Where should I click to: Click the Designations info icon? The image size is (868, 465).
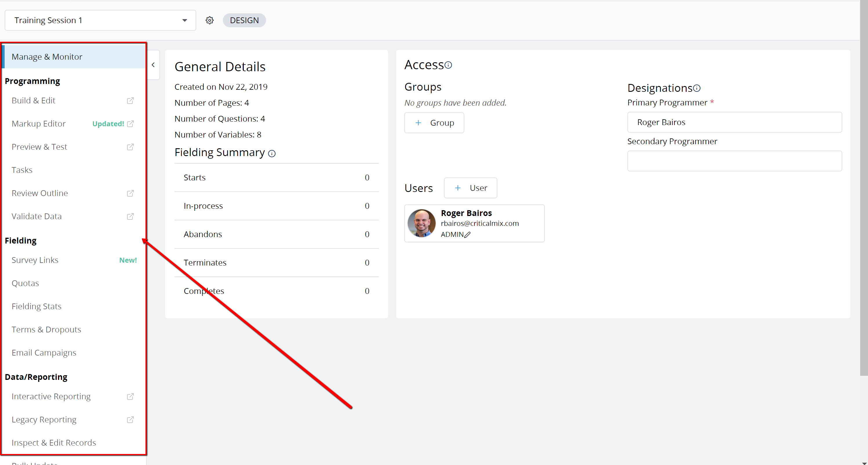pyautogui.click(x=697, y=88)
